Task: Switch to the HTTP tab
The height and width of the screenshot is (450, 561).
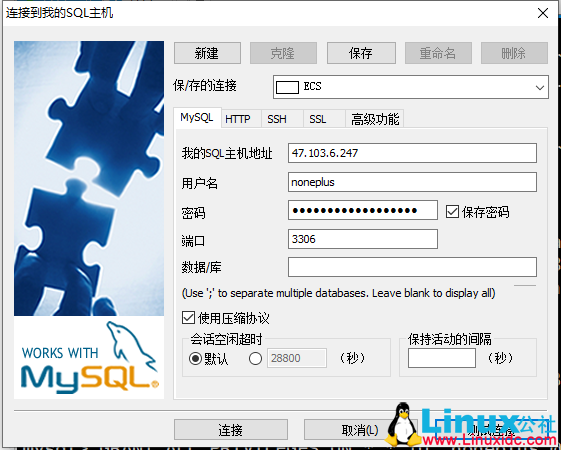Action: coord(238,119)
